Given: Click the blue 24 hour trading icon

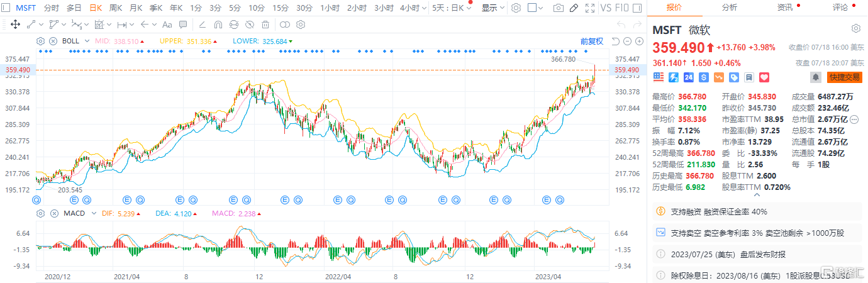Looking at the screenshot, I should click(x=689, y=77).
